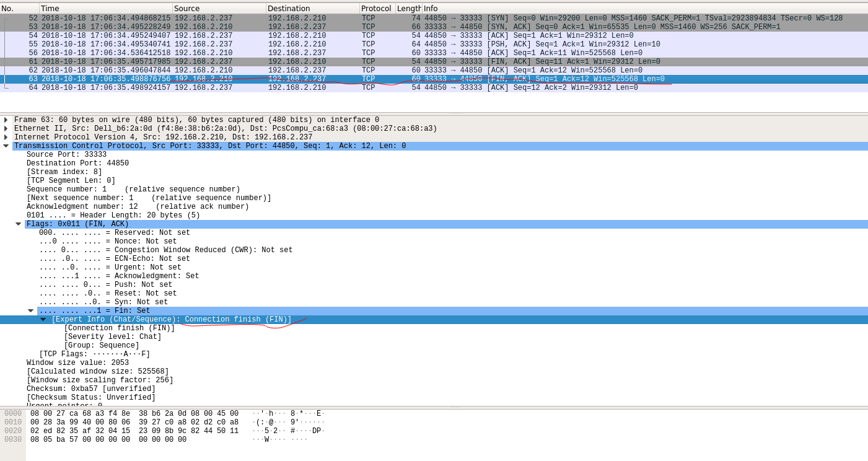Screen dimensions: 868x461
Task: Select packet 61 FIN, ACK row
Action: [x=434, y=62]
